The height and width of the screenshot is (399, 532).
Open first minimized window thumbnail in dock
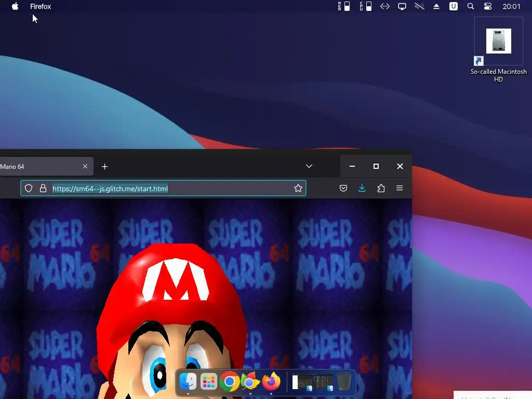coord(302,383)
